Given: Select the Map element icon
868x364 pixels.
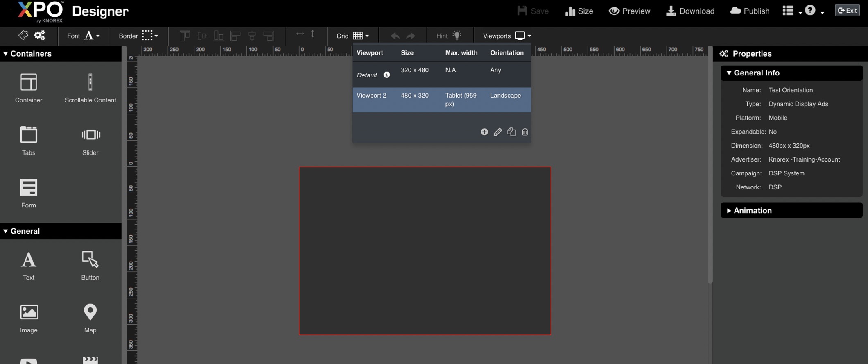Looking at the screenshot, I should click(90, 312).
